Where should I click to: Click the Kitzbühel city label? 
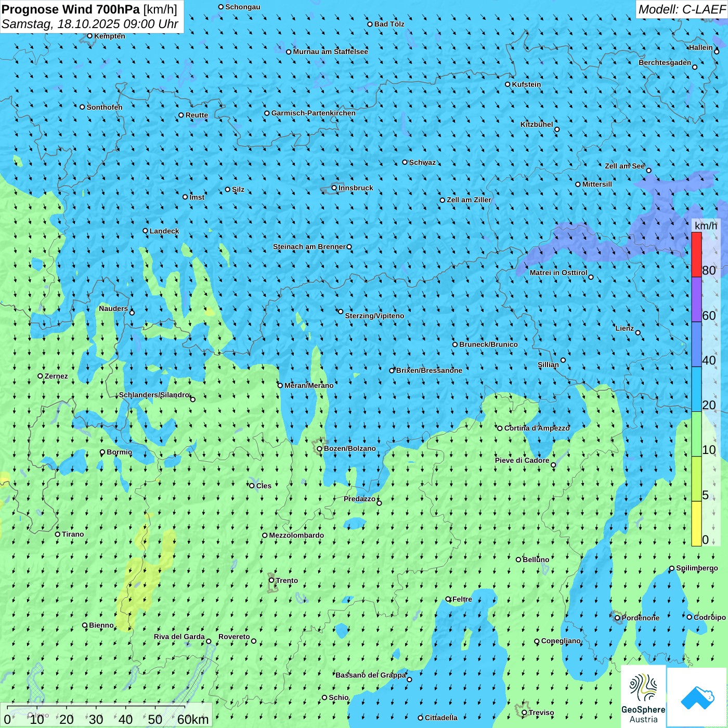pyautogui.click(x=537, y=124)
